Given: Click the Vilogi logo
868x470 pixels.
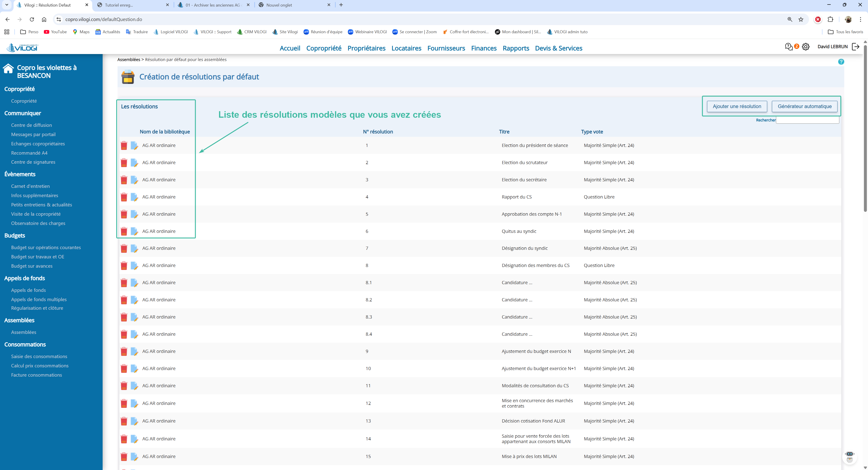Looking at the screenshot, I should tap(23, 47).
